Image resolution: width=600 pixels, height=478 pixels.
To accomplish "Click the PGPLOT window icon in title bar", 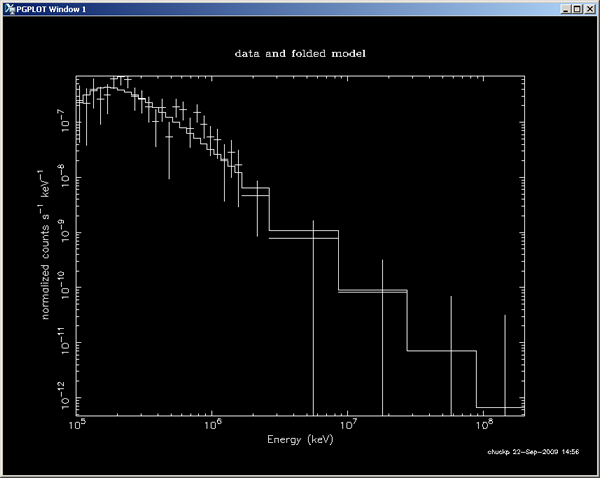I will click(10, 9).
